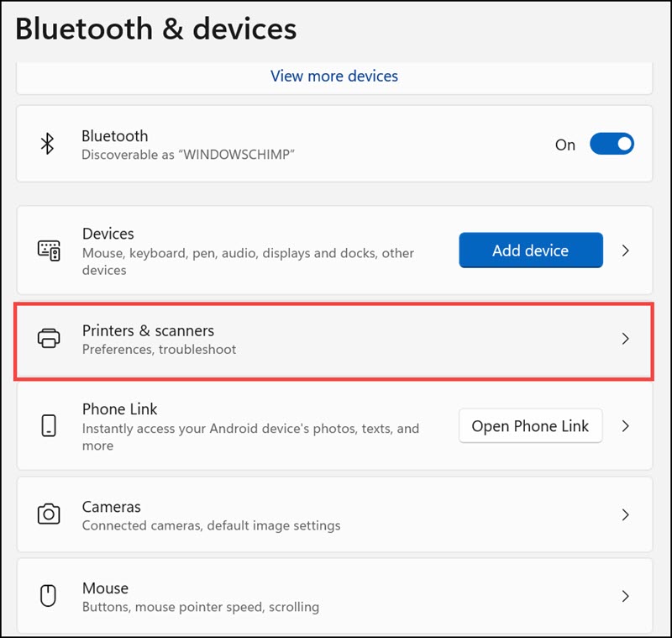Click "Preferences, troubleshoot" description
The image size is (672, 638).
pyautogui.click(x=159, y=350)
